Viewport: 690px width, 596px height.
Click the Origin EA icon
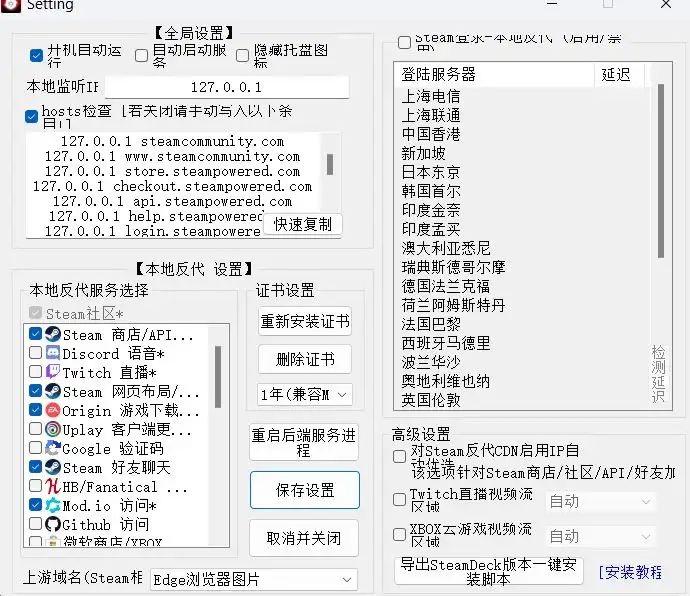(53, 410)
